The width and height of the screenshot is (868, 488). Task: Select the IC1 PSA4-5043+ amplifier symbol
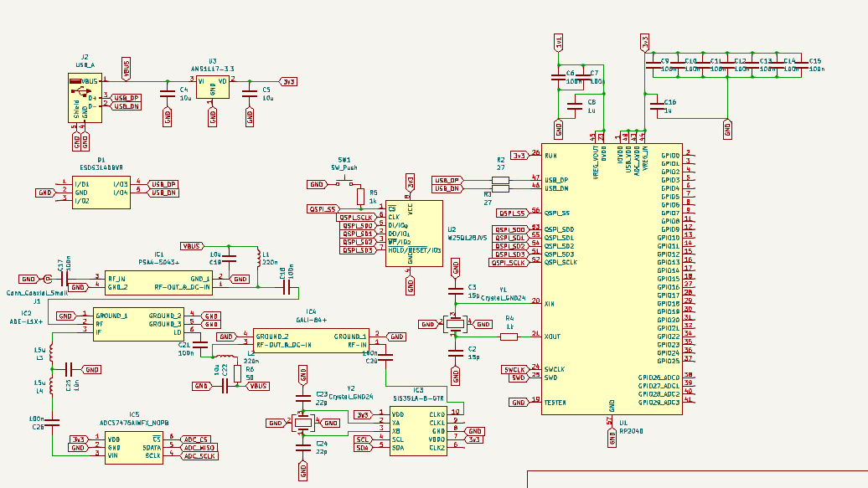coord(159,283)
